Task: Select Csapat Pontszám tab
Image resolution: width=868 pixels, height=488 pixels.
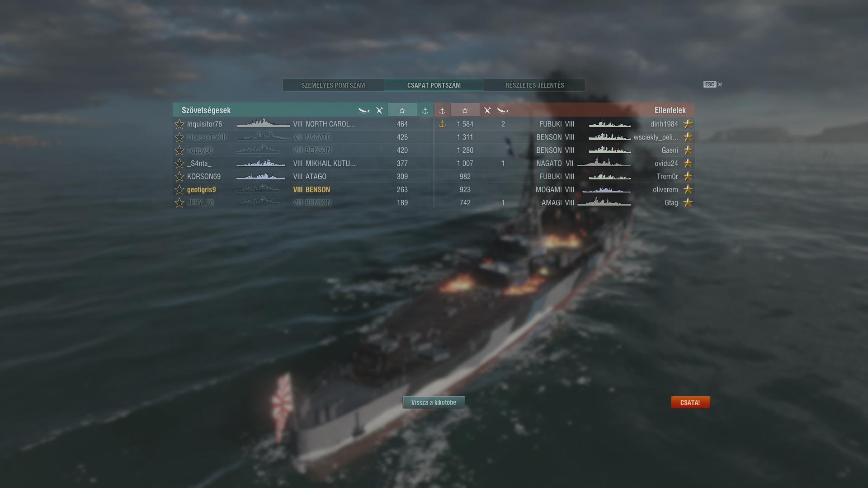Action: 434,85
